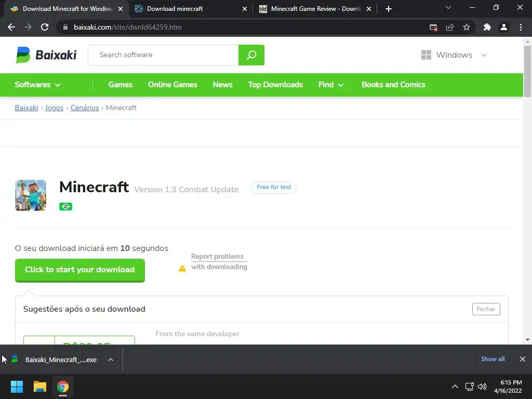Viewport: 532px width, 399px height.
Task: Expand download item options chevron
Action: (111, 360)
